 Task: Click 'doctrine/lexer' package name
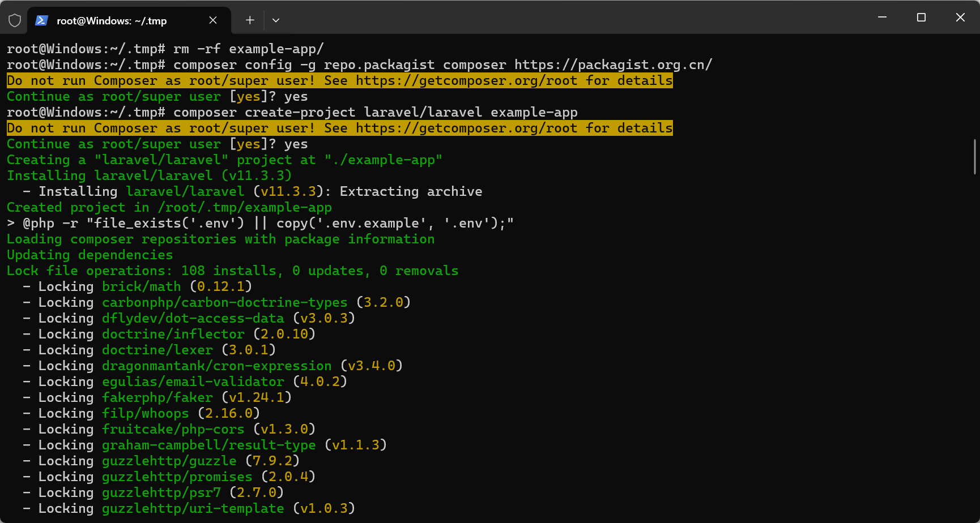157,350
